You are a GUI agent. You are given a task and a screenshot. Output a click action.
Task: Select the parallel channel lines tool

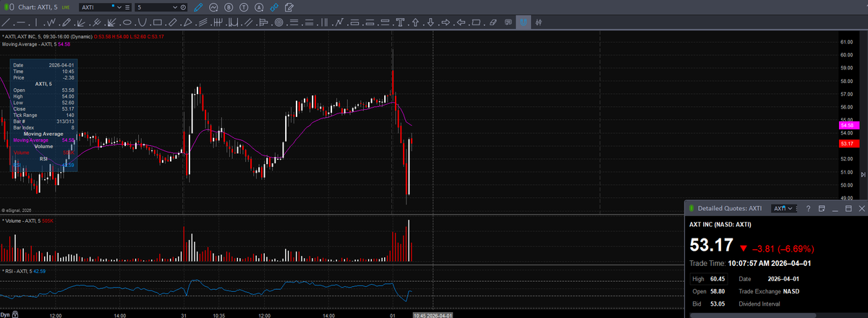tap(203, 22)
